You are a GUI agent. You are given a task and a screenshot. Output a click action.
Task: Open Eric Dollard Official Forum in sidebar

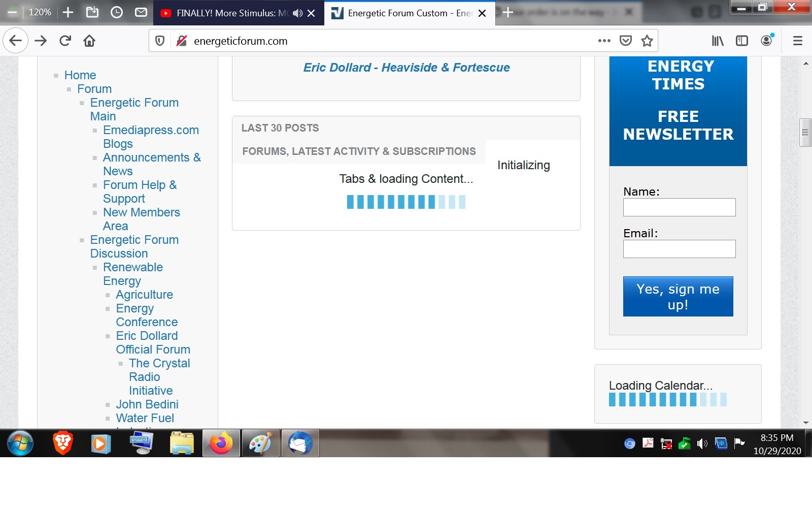(153, 342)
